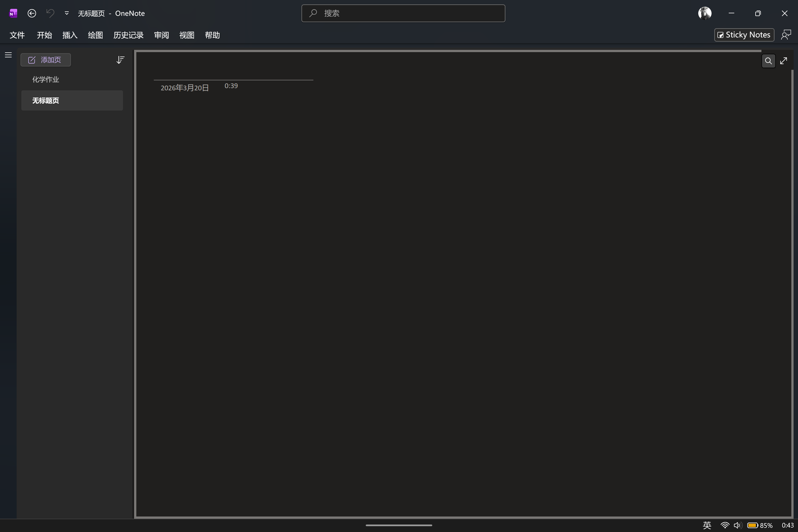Click the system clock 0:43
This screenshot has width=798, height=532.
pos(787,525)
